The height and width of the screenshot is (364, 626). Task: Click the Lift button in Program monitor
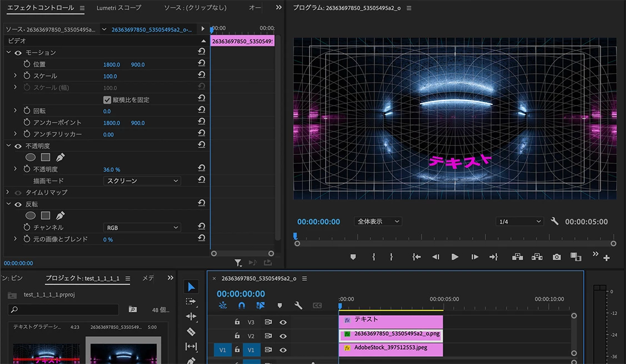(x=518, y=257)
